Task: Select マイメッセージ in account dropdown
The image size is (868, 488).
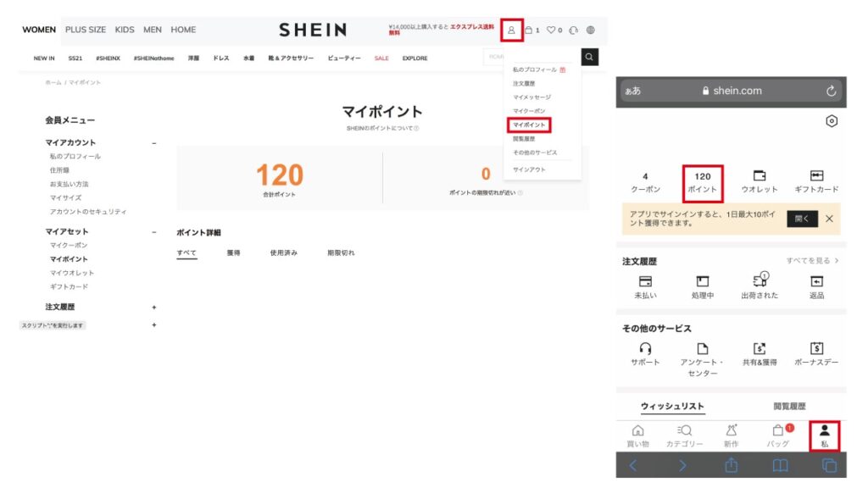Action: 531,97
